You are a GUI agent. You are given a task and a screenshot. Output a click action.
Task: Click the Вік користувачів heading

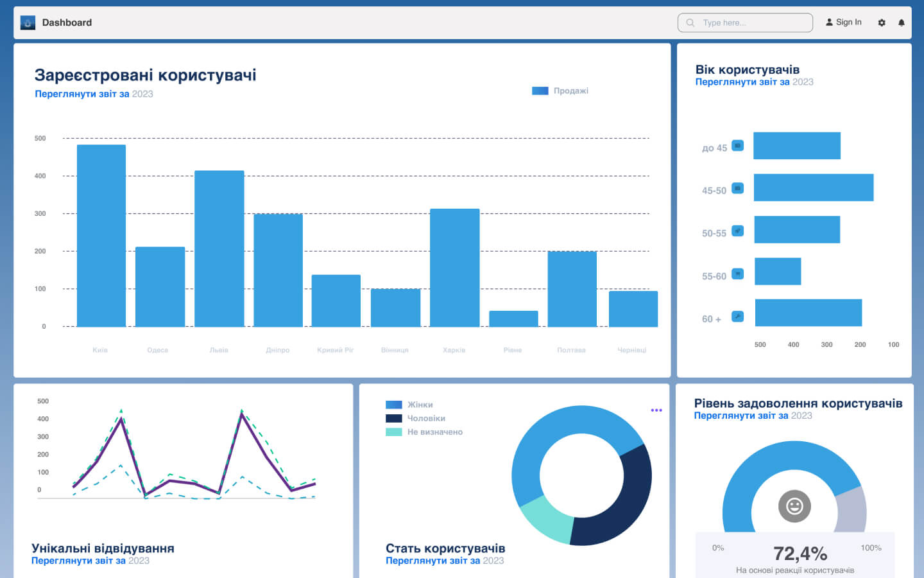click(x=748, y=69)
